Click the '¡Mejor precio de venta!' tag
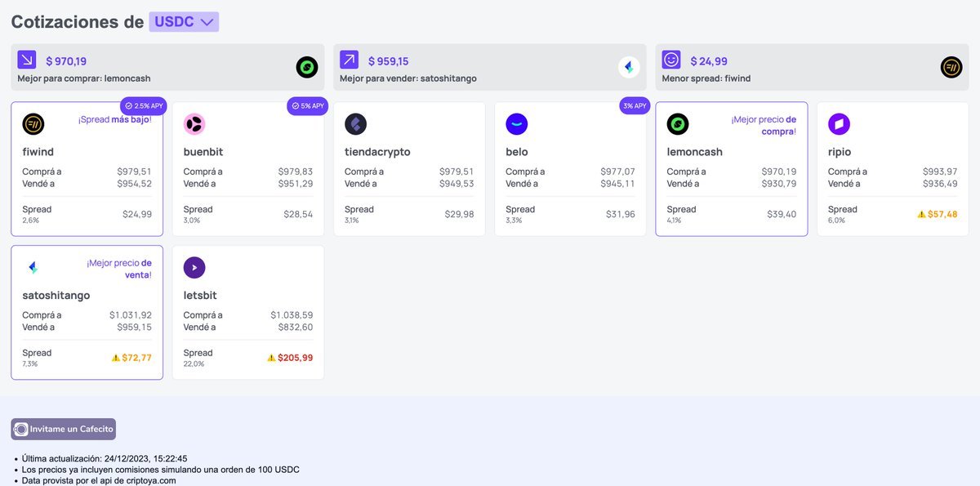The width and height of the screenshot is (980, 486). click(119, 269)
